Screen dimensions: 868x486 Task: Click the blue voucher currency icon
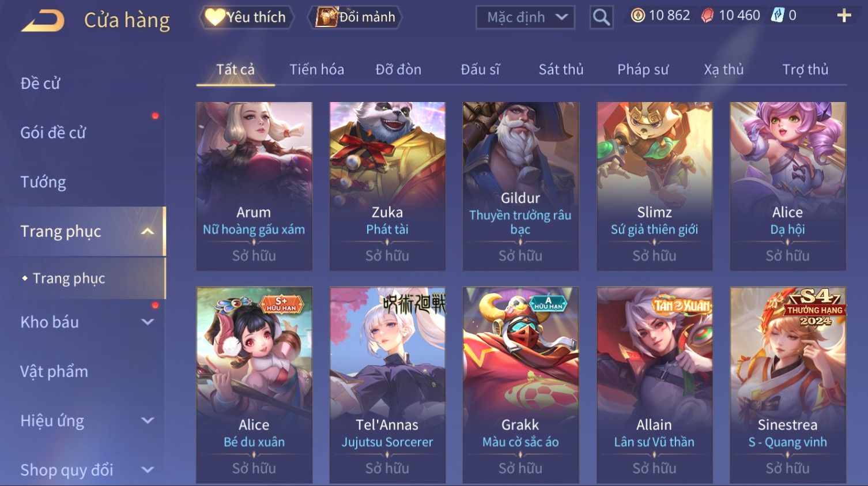pos(778,16)
